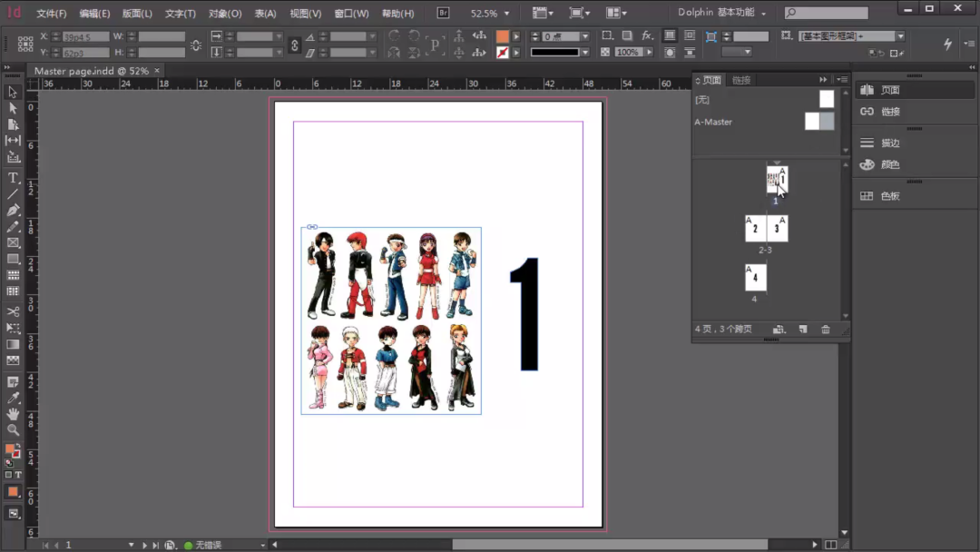Open the Pages panel flyout menu
Screen dimensions: 980x552
pos(842,79)
